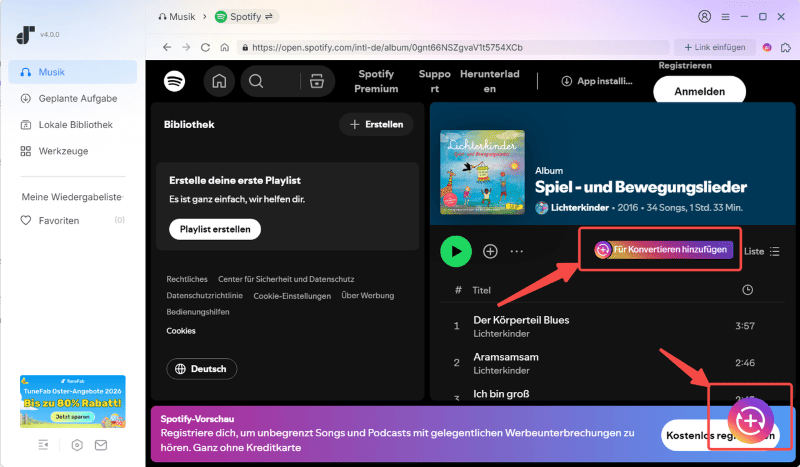This screenshot has width=800, height=467.
Task: Open Bedienungshilfen link
Action: 198,312
